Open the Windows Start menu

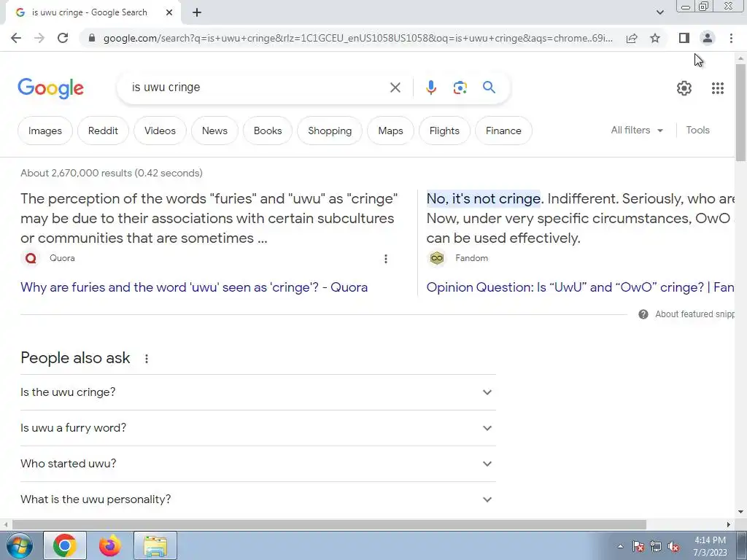tap(19, 545)
